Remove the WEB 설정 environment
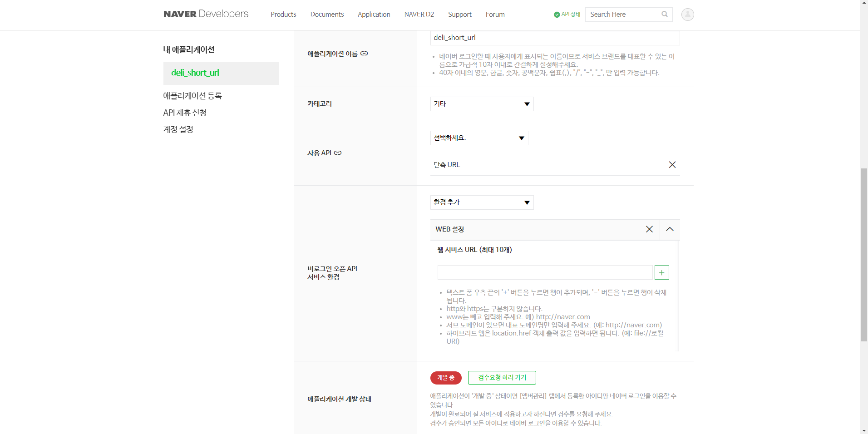Viewport: 868px width, 434px height. pyautogui.click(x=649, y=229)
